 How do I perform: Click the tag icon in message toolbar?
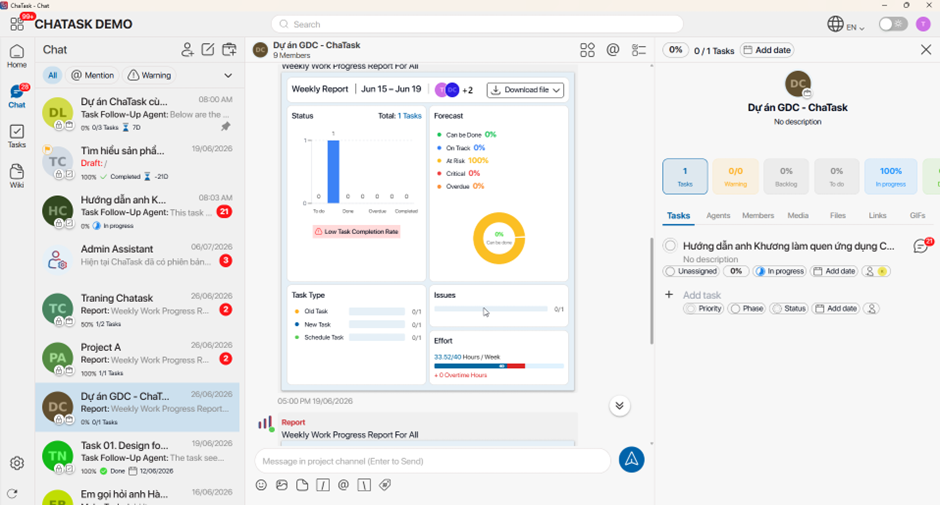tap(385, 485)
